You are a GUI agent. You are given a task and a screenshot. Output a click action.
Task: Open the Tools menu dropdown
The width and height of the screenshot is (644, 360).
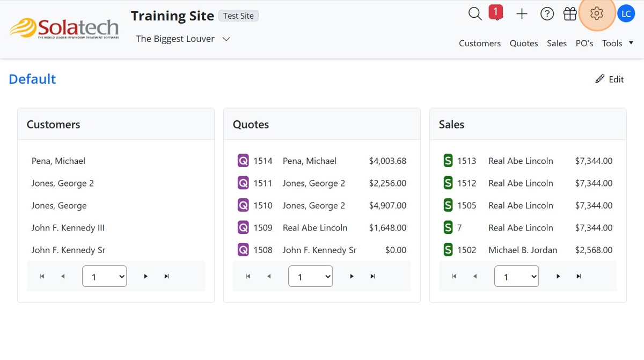coord(617,44)
